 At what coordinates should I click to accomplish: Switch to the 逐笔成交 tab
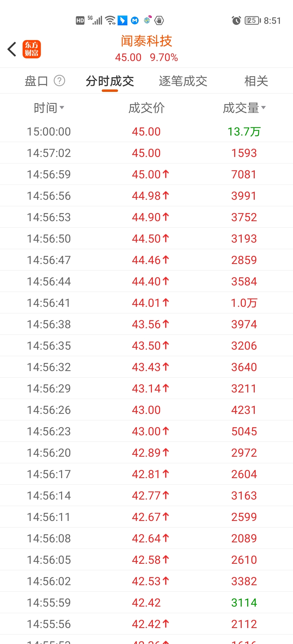click(183, 81)
